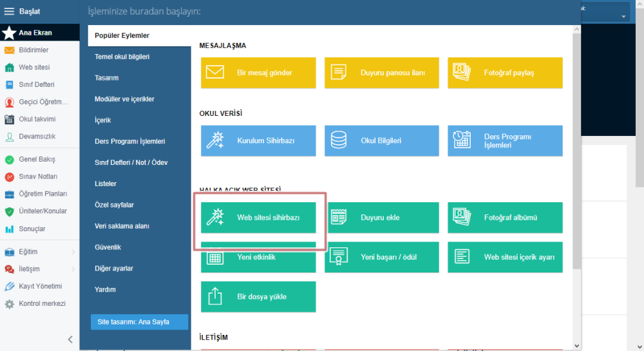Open the Yeni başarı / ödül tile
The height and width of the screenshot is (351, 644).
click(x=381, y=257)
